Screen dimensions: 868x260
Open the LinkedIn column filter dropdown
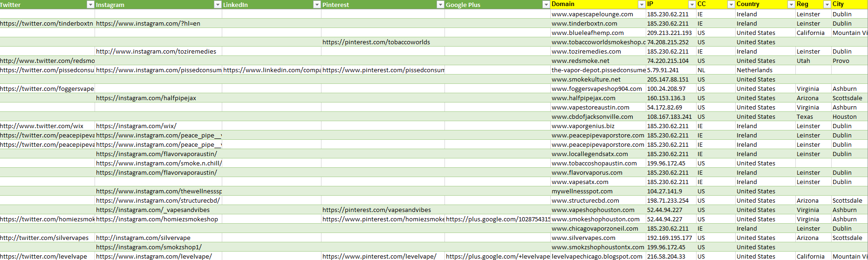pos(317,5)
